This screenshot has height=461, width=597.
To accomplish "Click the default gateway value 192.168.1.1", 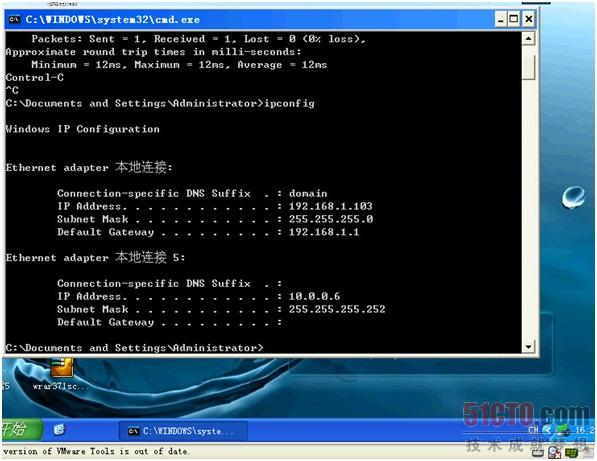I will 324,232.
